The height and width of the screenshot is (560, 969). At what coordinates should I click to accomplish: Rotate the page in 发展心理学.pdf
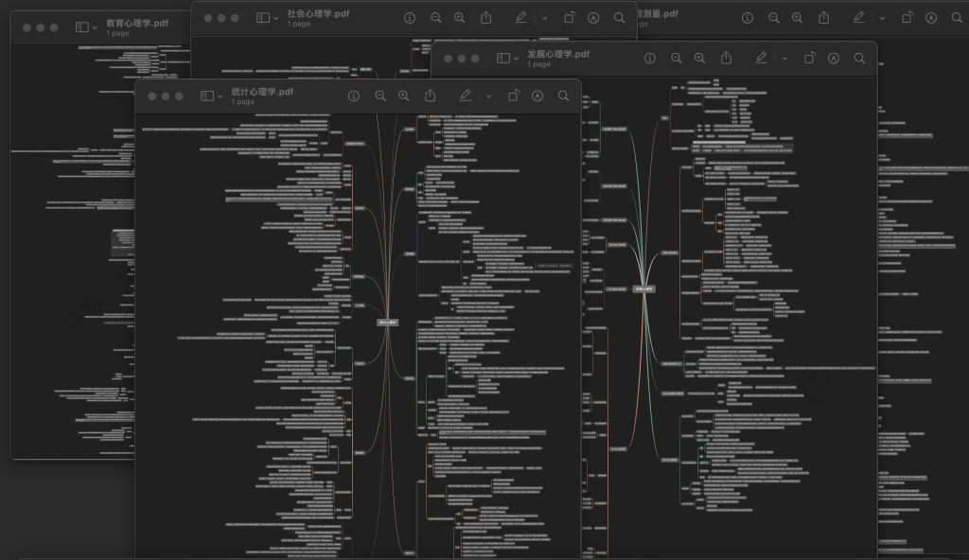pyautogui.click(x=810, y=58)
